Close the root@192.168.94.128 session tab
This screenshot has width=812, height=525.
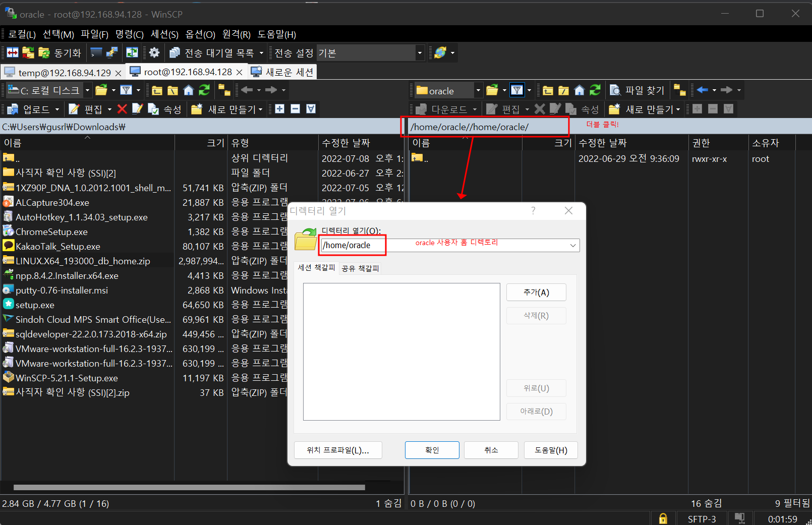(x=240, y=72)
